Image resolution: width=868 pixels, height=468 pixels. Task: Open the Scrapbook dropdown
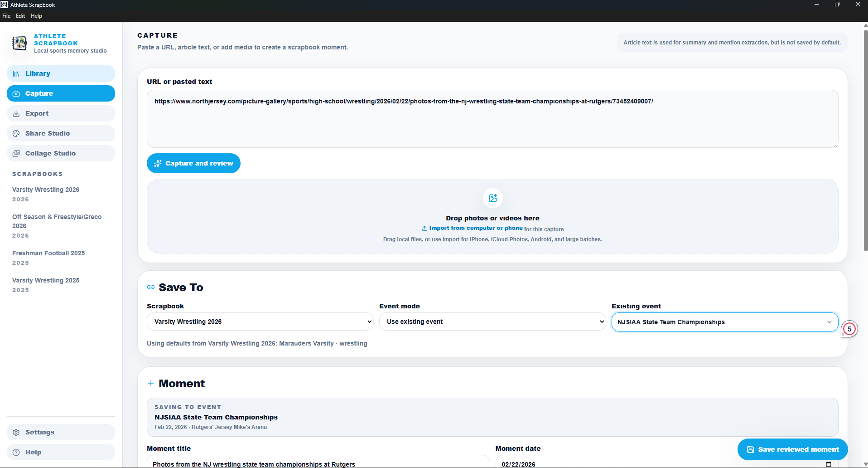click(260, 322)
